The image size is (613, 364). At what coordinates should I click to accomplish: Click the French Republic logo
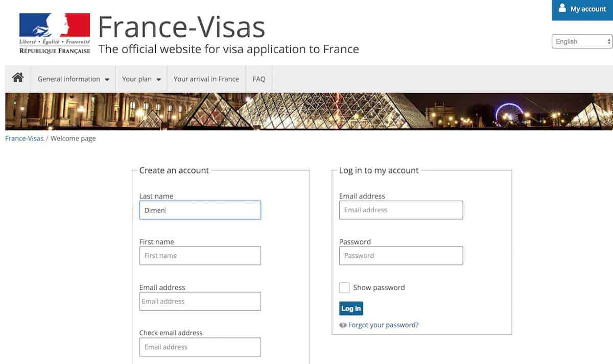pos(55,33)
